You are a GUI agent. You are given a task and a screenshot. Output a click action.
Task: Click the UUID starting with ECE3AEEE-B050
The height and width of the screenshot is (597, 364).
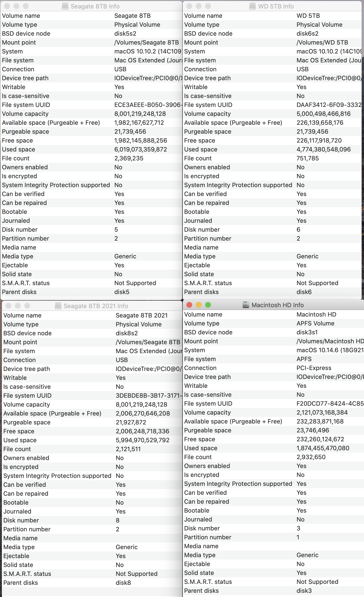148,105
